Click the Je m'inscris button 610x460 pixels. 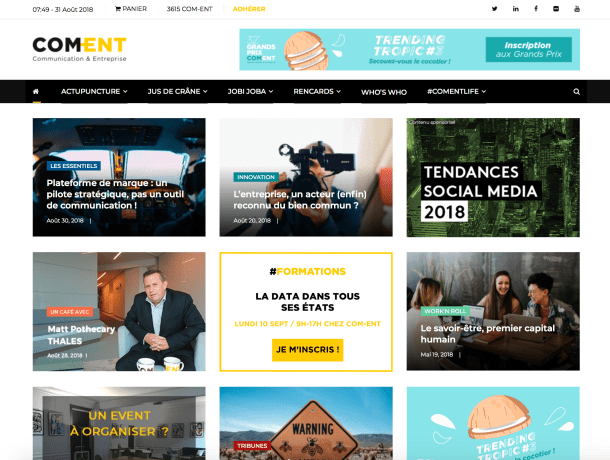(x=307, y=350)
